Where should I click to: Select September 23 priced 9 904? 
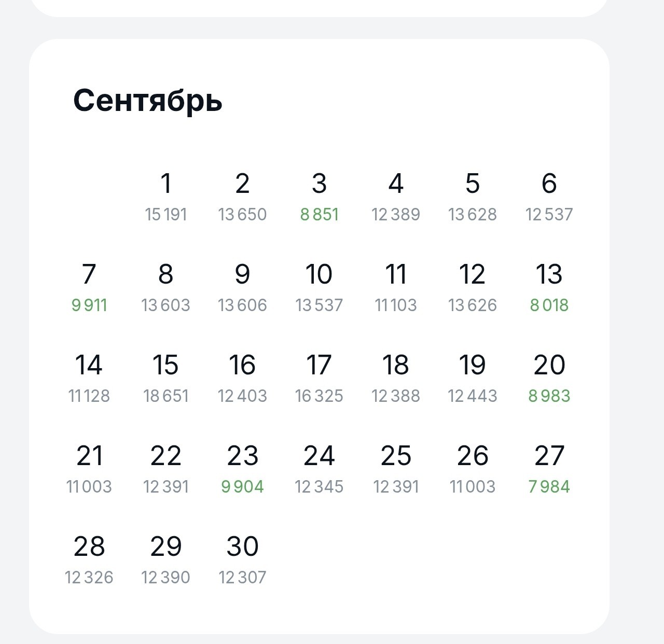[242, 469]
